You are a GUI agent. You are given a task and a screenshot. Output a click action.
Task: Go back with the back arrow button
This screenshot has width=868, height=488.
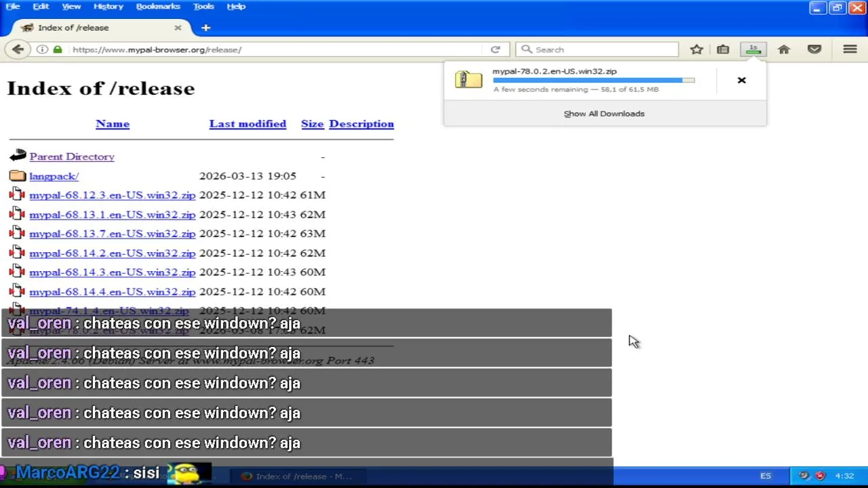coord(18,49)
